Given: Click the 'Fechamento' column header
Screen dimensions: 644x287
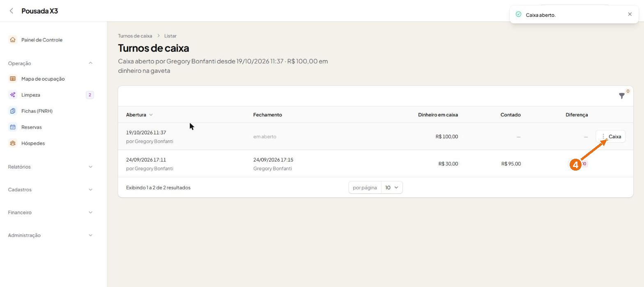Looking at the screenshot, I should click(x=267, y=115).
